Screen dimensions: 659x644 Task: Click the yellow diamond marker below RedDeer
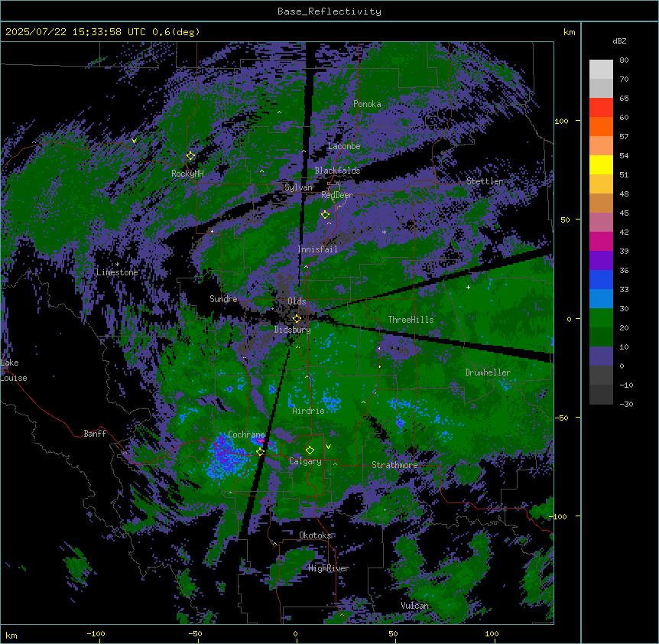click(x=325, y=215)
